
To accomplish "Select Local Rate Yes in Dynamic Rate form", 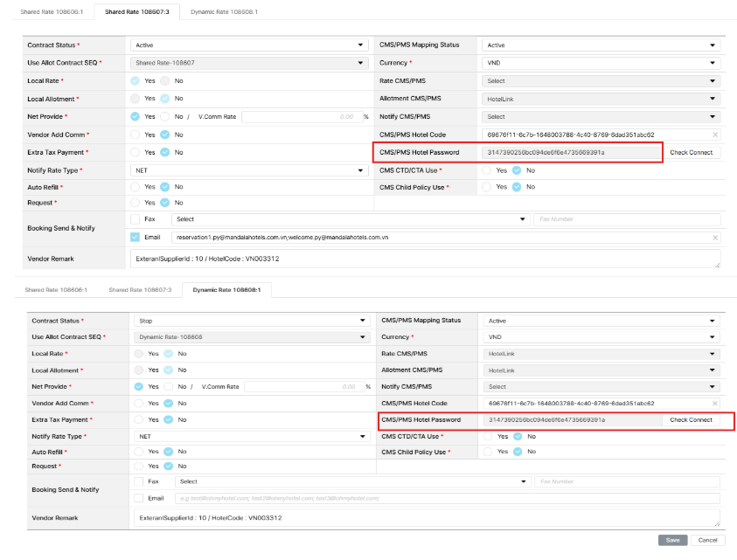I will [x=139, y=354].
